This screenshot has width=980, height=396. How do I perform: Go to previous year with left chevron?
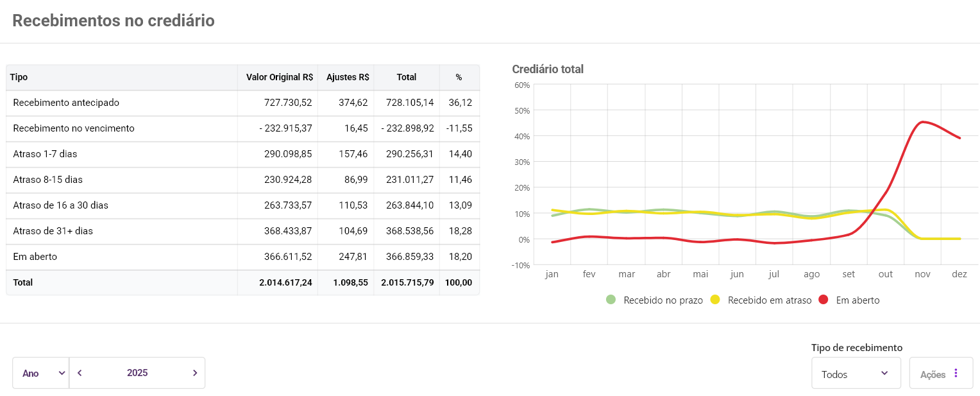click(x=80, y=373)
